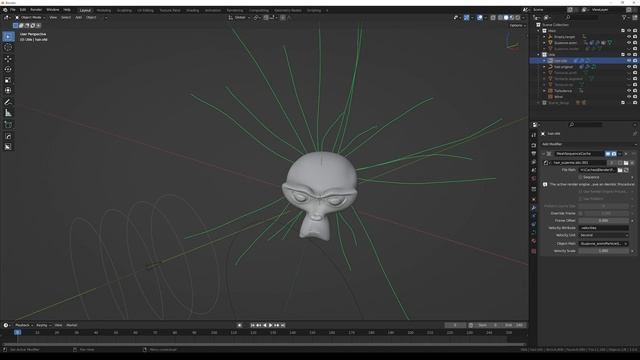The image size is (640, 360).
Task: Open the Scene properties tab
Action: pyautogui.click(x=533, y=170)
